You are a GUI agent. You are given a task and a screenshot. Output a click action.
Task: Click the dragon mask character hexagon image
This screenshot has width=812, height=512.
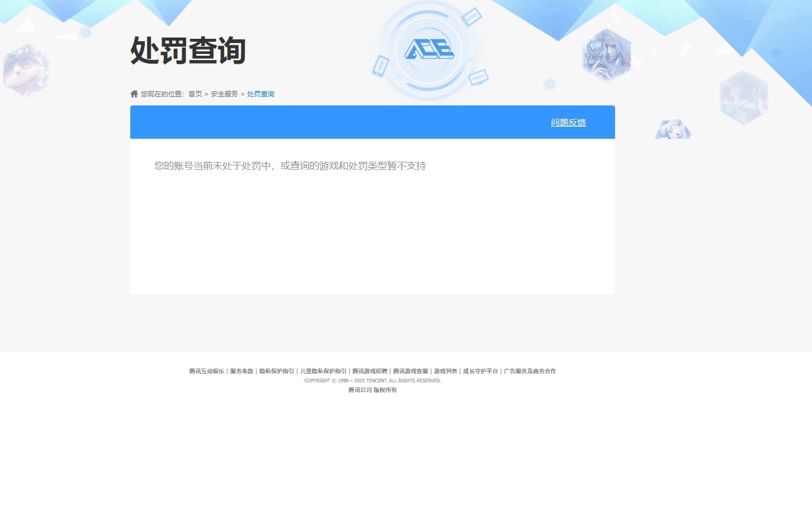coord(606,55)
